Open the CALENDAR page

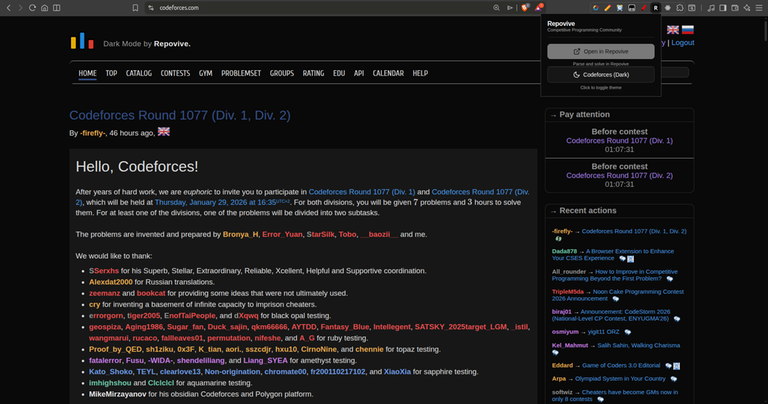pyautogui.click(x=388, y=73)
